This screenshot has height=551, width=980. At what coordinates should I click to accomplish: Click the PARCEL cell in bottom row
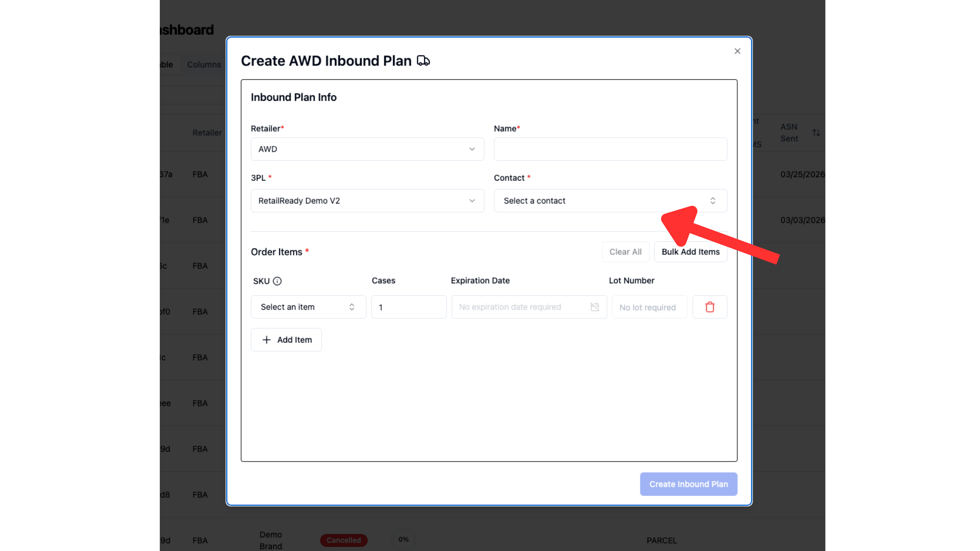661,540
